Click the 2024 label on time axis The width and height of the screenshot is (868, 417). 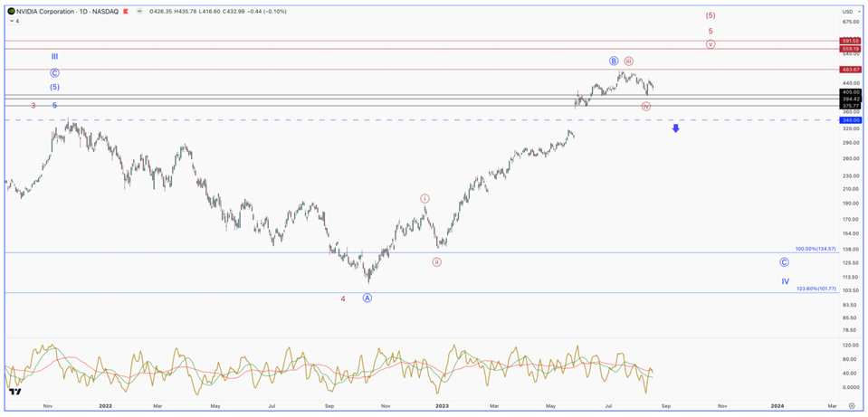(777, 405)
